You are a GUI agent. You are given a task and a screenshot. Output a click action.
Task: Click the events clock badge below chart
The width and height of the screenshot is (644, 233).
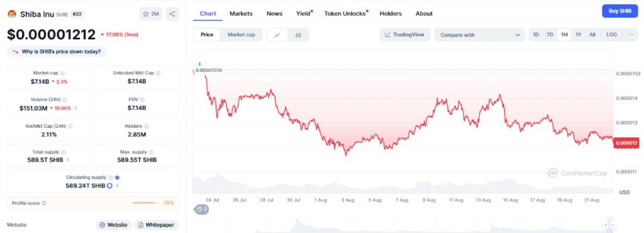tap(201, 210)
